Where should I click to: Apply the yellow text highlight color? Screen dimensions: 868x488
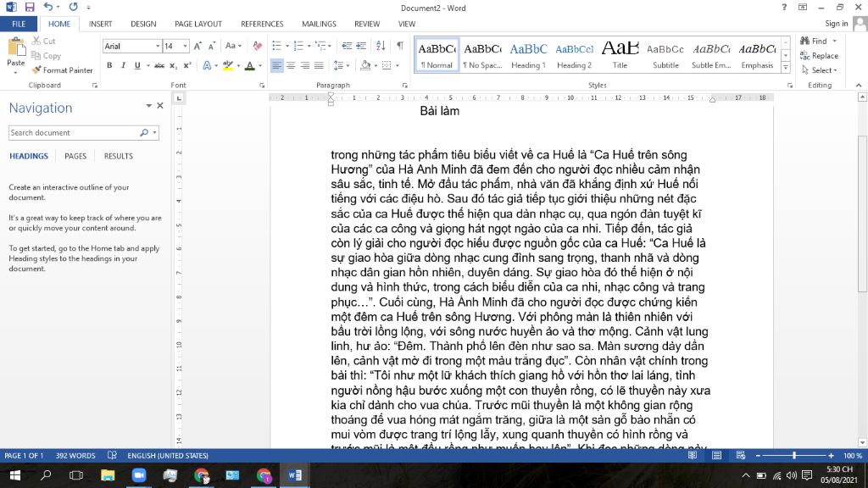227,65
